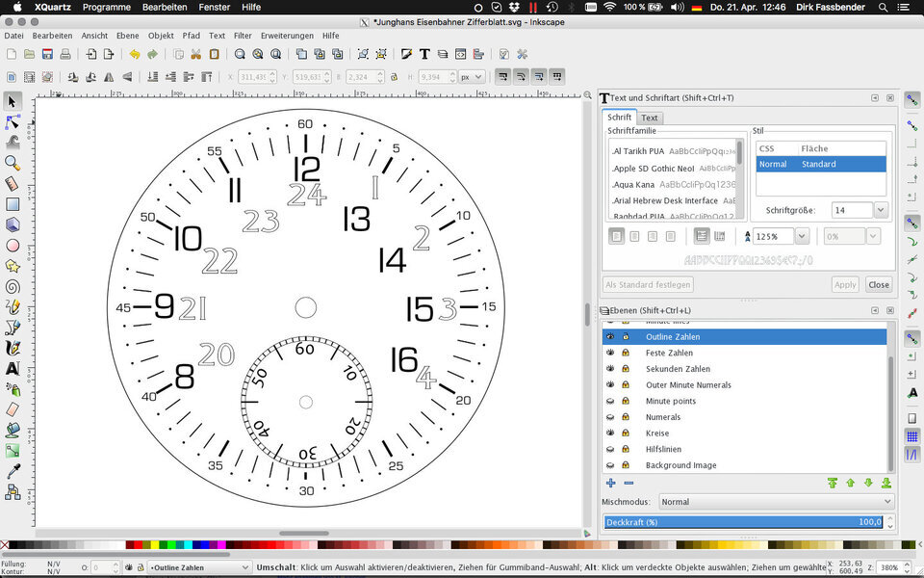The height and width of the screenshot is (578, 924).
Task: Hide the Feste Zahlen layer
Action: (609, 353)
